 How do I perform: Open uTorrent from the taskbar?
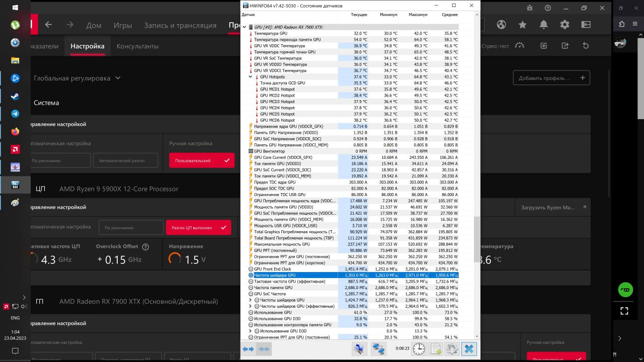coord(15,24)
